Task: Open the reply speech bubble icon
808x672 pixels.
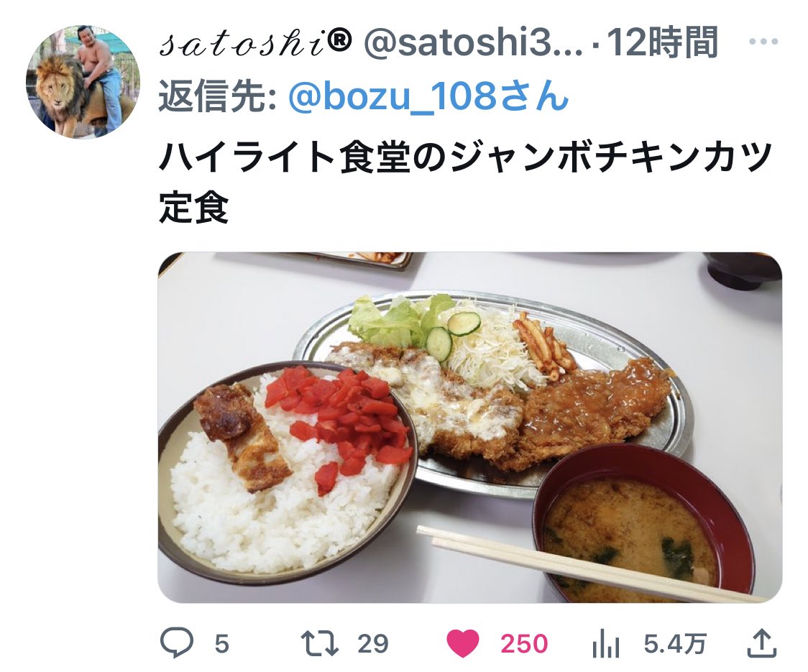Action: [177, 643]
